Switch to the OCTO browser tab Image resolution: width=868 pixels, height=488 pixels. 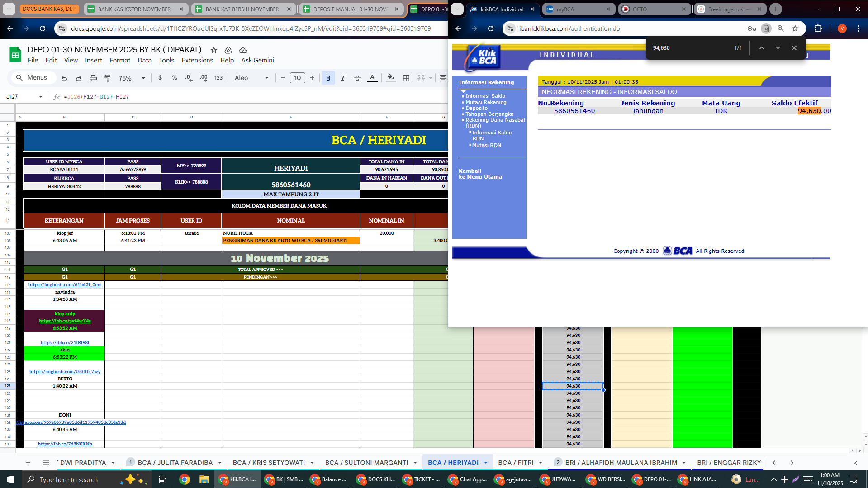coord(654,9)
